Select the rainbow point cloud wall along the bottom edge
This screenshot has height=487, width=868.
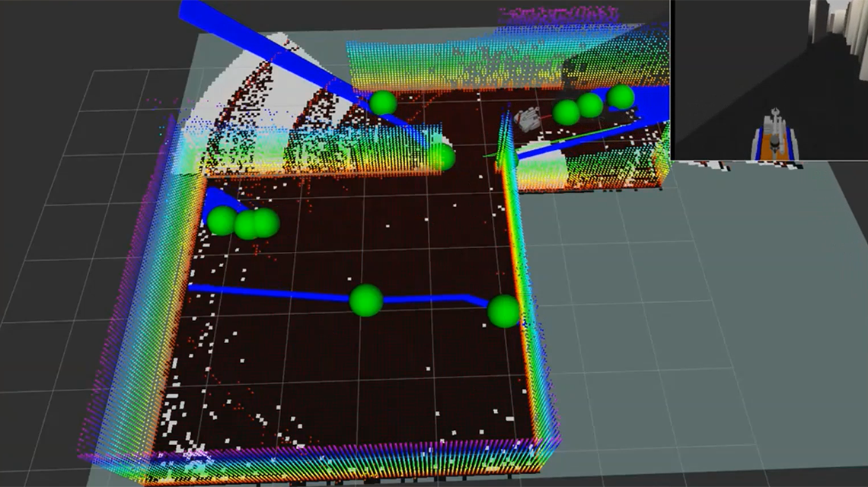[343, 463]
